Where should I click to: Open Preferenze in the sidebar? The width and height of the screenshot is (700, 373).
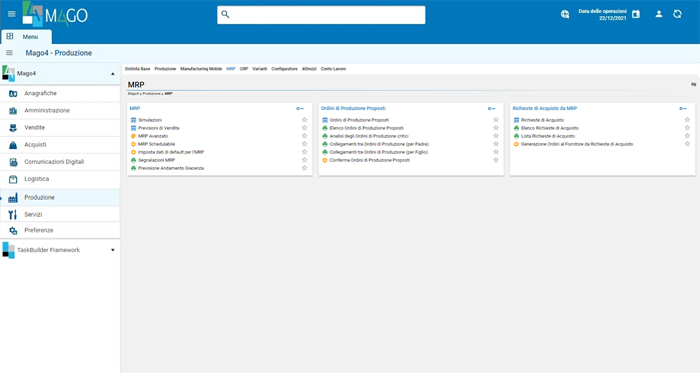pyautogui.click(x=60, y=230)
